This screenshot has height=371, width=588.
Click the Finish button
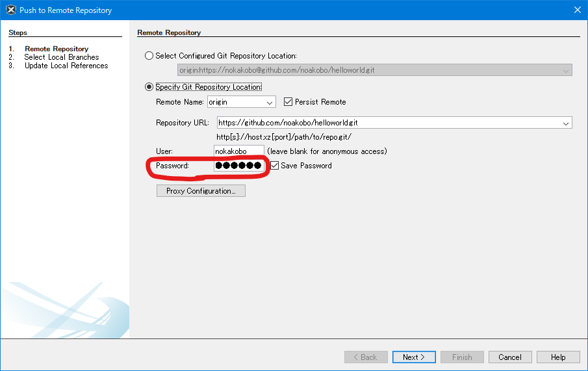[462, 357]
